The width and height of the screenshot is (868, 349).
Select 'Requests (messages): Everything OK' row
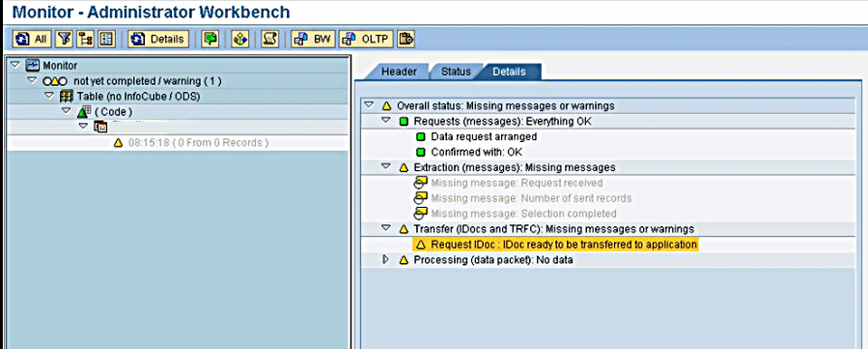pyautogui.click(x=503, y=121)
